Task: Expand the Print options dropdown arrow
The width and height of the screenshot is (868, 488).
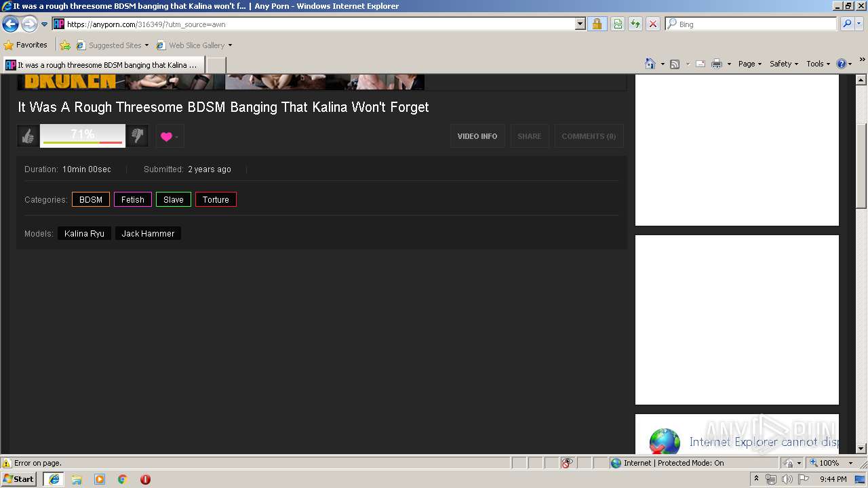Action: [x=729, y=64]
